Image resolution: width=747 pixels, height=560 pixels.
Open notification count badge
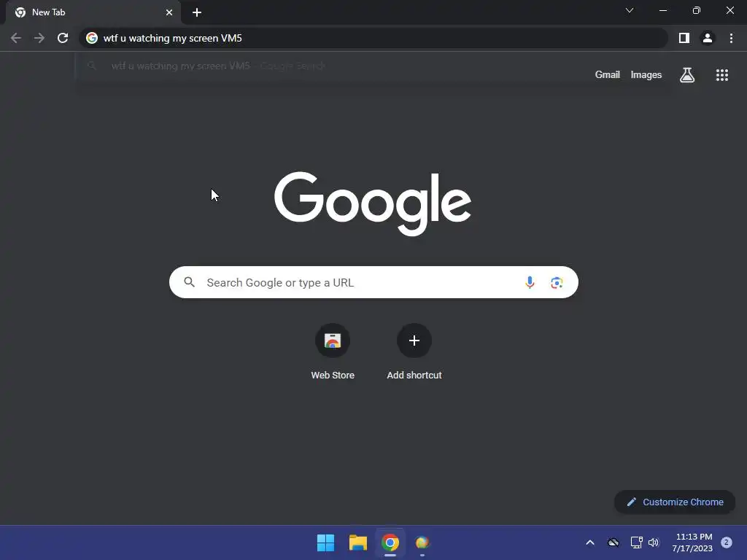726,542
